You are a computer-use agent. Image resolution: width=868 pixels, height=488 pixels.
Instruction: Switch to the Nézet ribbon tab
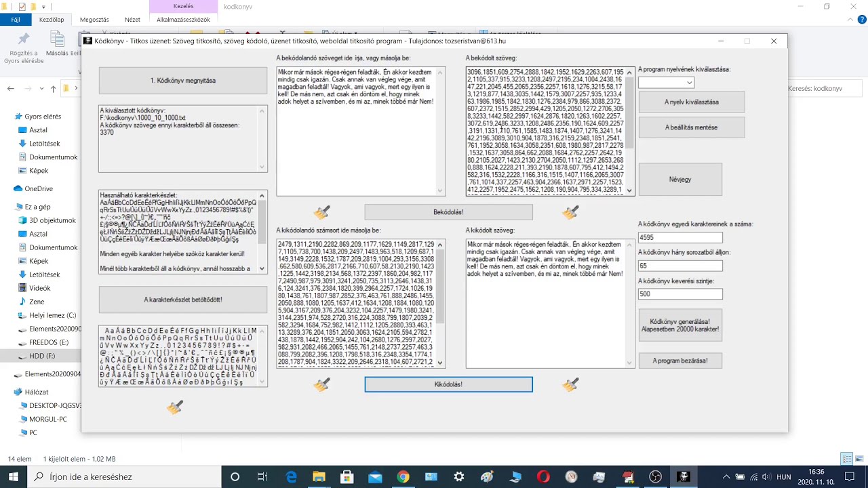click(132, 20)
